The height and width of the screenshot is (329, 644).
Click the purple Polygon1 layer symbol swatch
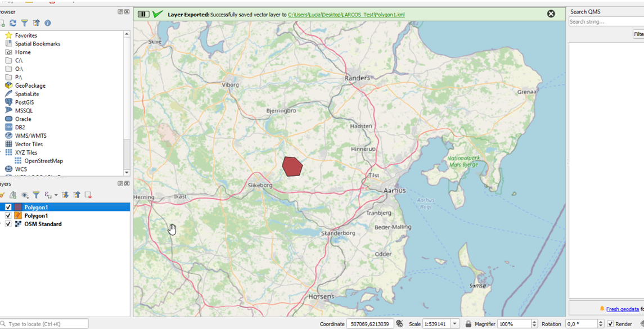tap(17, 208)
